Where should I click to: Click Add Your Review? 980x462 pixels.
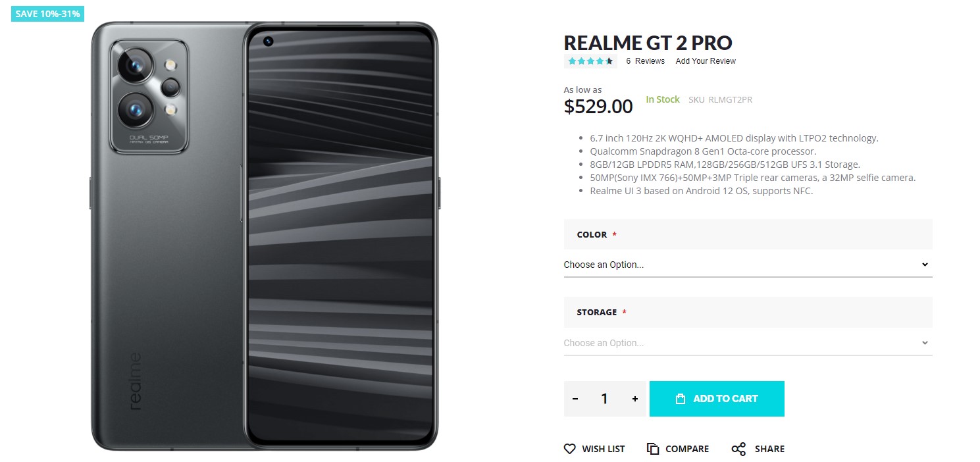click(x=705, y=61)
